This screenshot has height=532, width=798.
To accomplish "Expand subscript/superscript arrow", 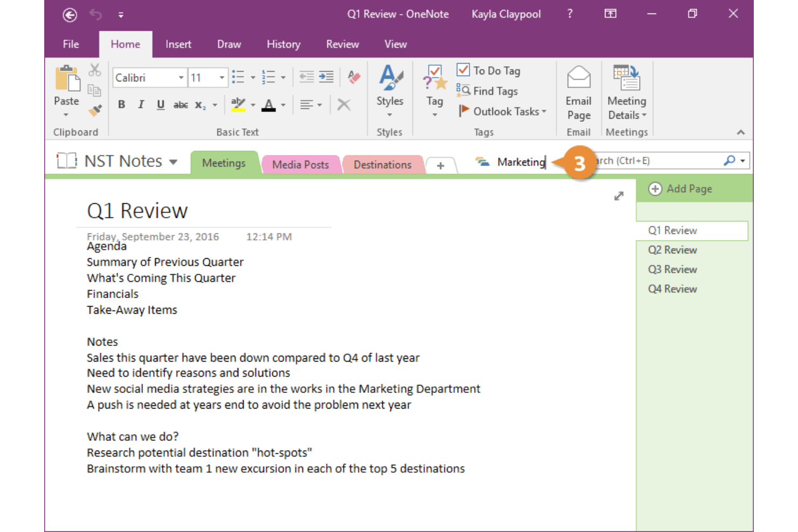I will (215, 105).
